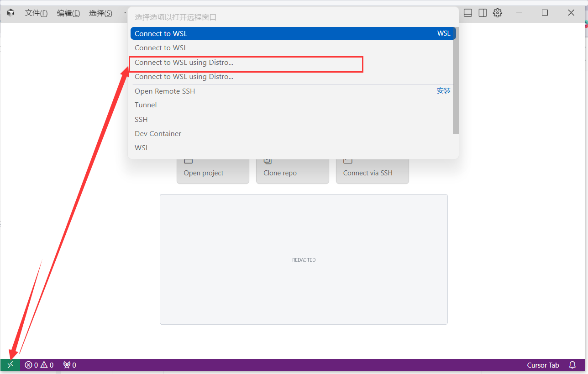
Task: Select the standalone SSH entry in list
Action: pos(293,119)
